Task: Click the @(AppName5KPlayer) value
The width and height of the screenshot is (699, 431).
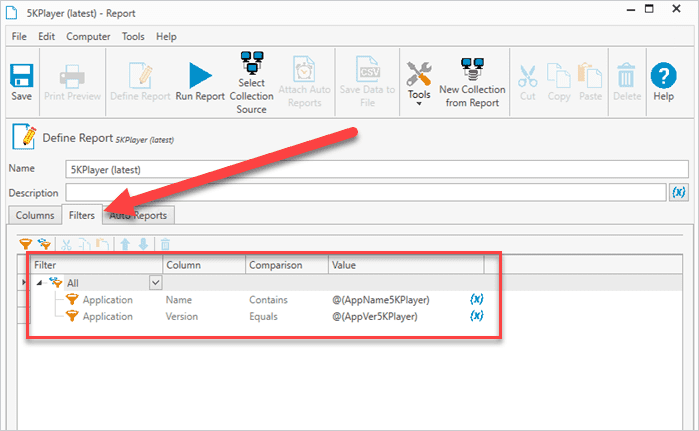Action: pos(381,300)
